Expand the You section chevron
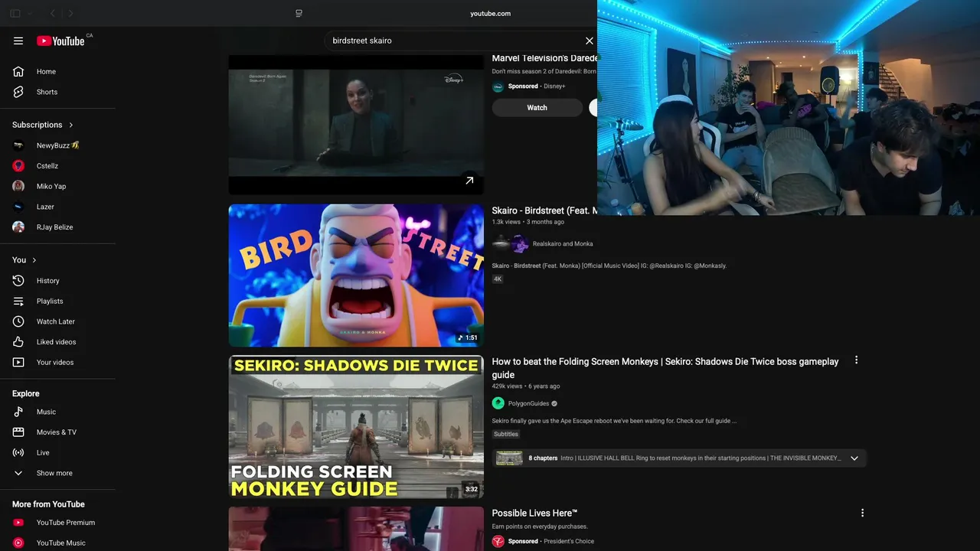The image size is (980, 551). (34, 260)
